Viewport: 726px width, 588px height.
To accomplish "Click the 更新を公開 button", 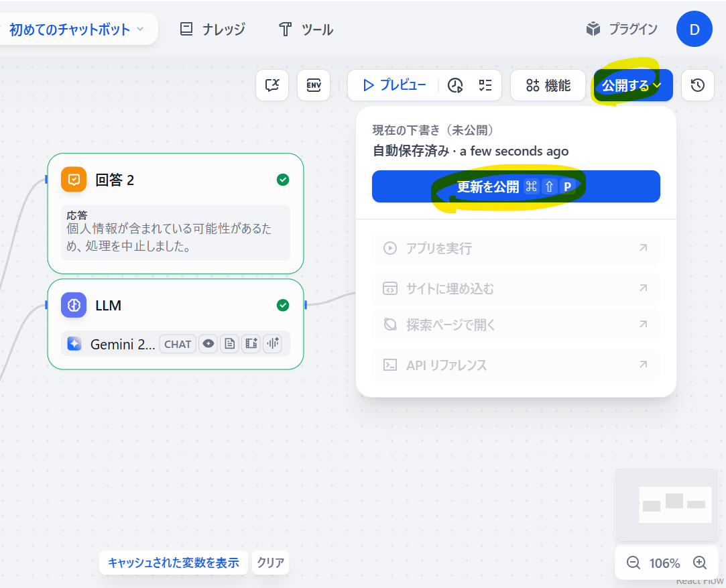I will coord(516,186).
